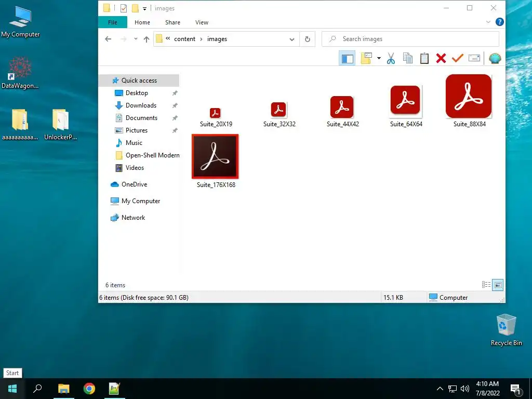Switch to the Home ribbon tab
532x399 pixels.
click(x=142, y=22)
